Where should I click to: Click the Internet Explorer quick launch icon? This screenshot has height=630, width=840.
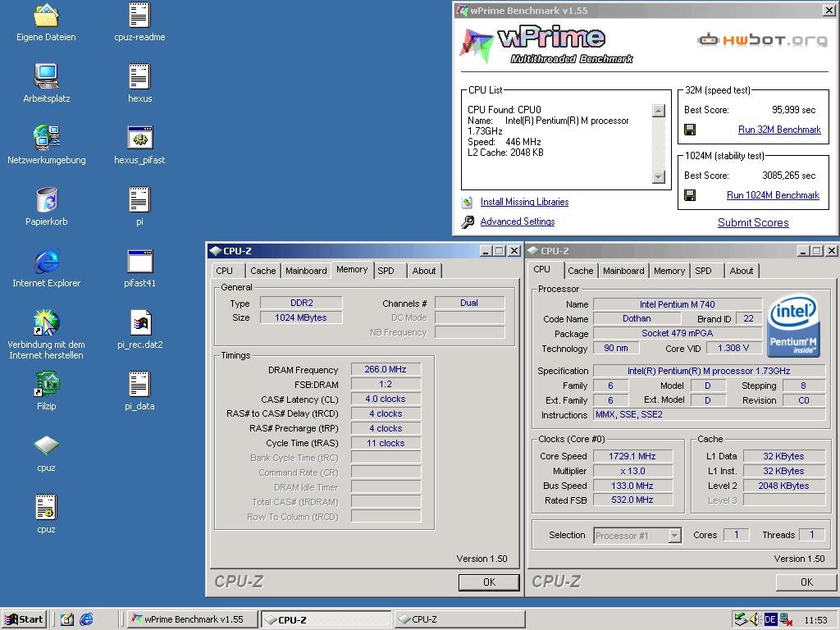(86, 619)
